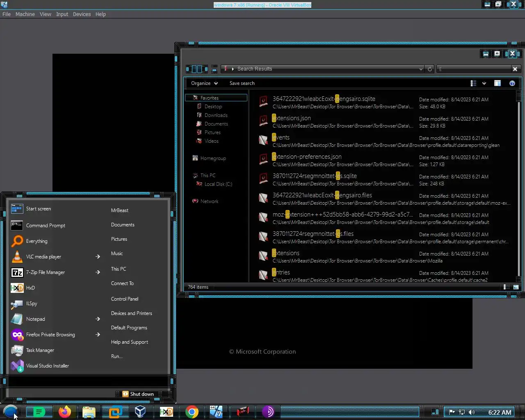Open the Start screen entry
This screenshot has width=525, height=420.
pos(55,209)
